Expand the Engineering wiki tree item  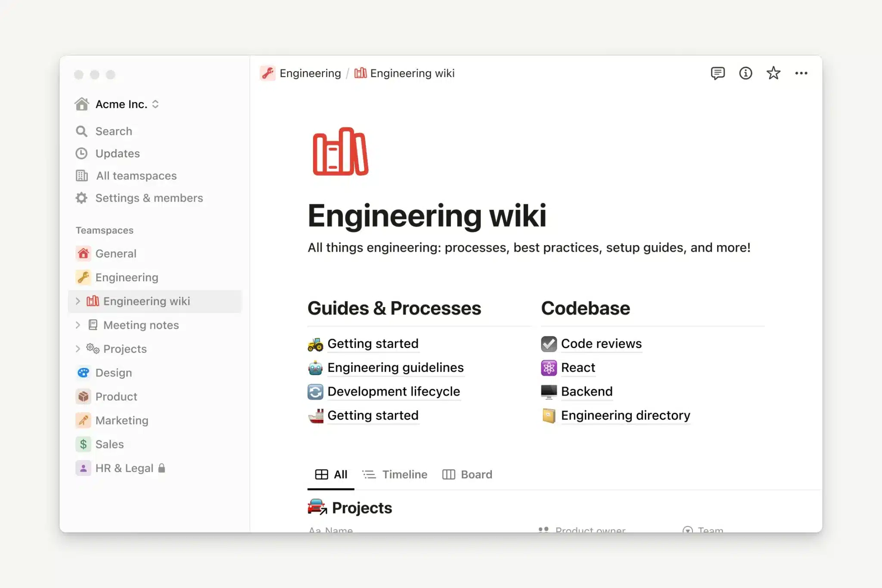[x=78, y=301]
